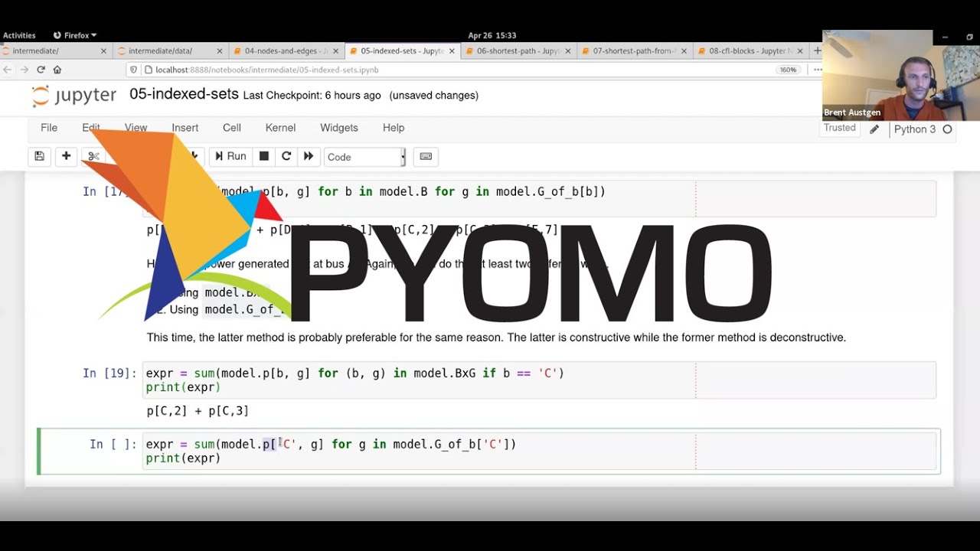Click the kernel idle circle indicator
Screen dimensions: 980x551
point(947,129)
